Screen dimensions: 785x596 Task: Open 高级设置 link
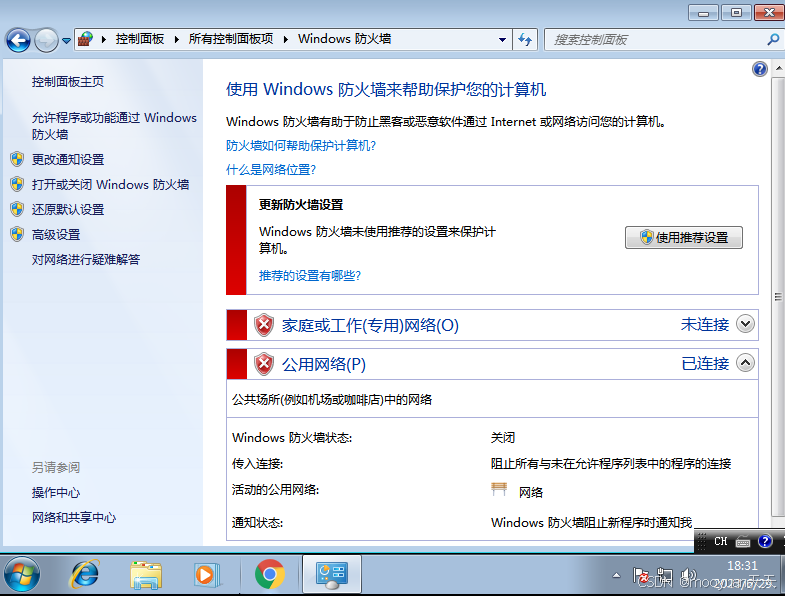[x=56, y=235]
